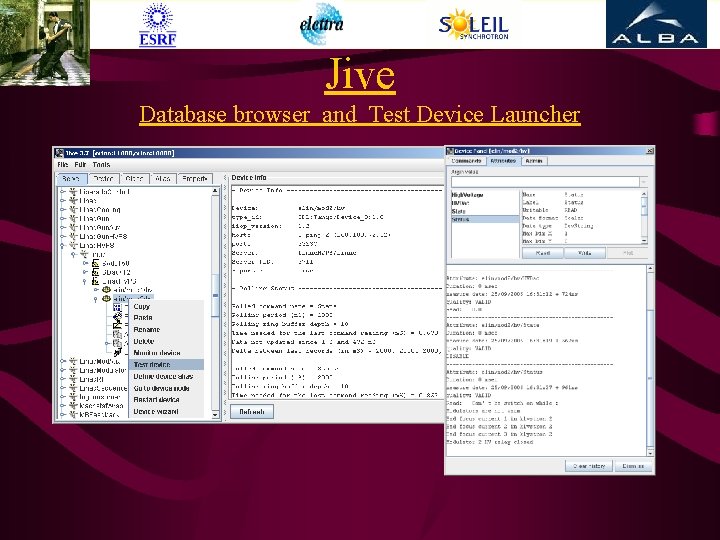This screenshot has height=540, width=720.
Task: Switch to the Admin tab in Device Panel
Action: [x=534, y=161]
